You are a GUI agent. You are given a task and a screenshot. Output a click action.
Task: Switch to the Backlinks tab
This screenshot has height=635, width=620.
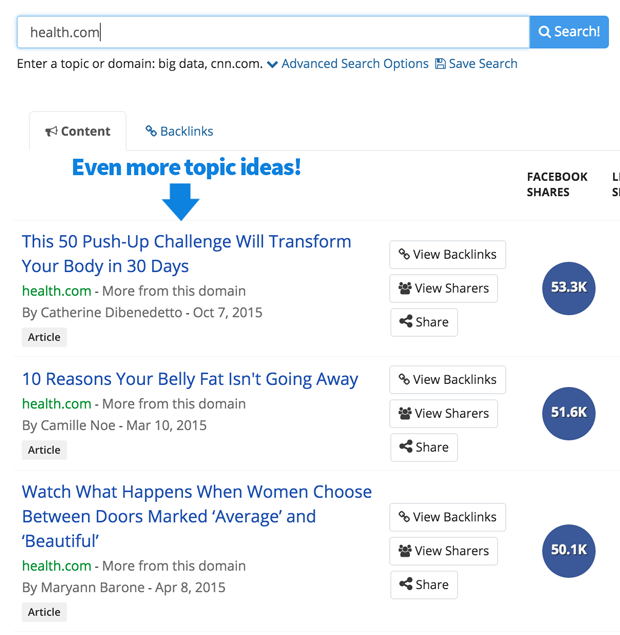click(179, 131)
